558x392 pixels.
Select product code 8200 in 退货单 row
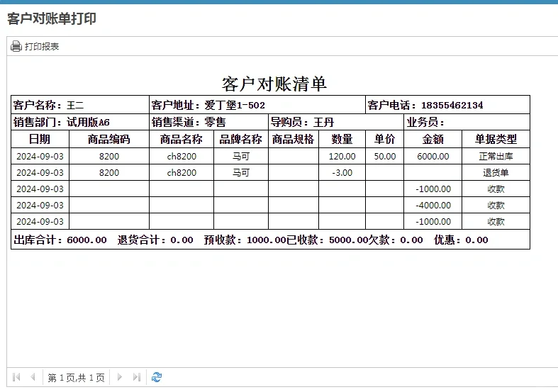click(x=109, y=172)
